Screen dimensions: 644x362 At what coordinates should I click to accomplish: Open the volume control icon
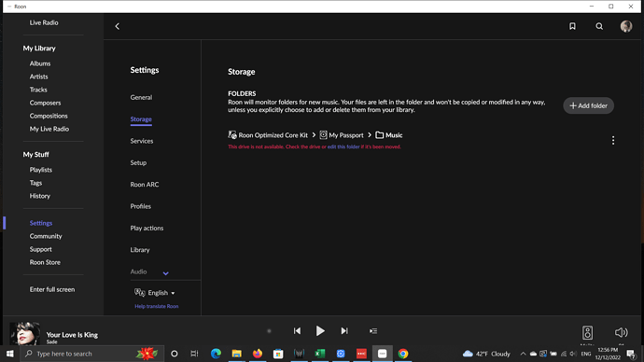coord(621,332)
